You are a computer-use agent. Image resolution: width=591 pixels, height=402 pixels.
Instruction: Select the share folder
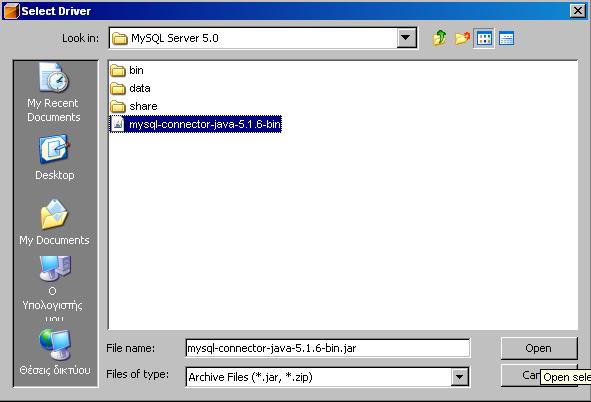pyautogui.click(x=134, y=106)
